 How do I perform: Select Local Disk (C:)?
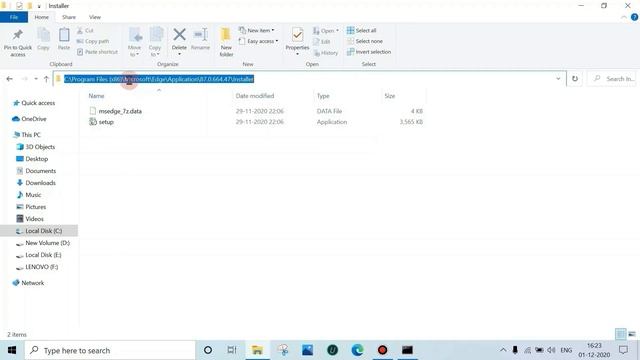[39, 231]
